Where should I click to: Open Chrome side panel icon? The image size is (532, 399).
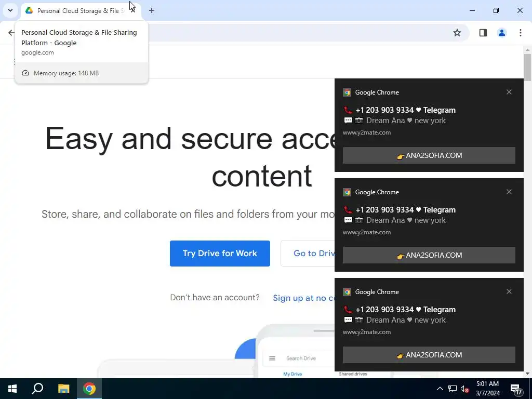click(x=483, y=33)
